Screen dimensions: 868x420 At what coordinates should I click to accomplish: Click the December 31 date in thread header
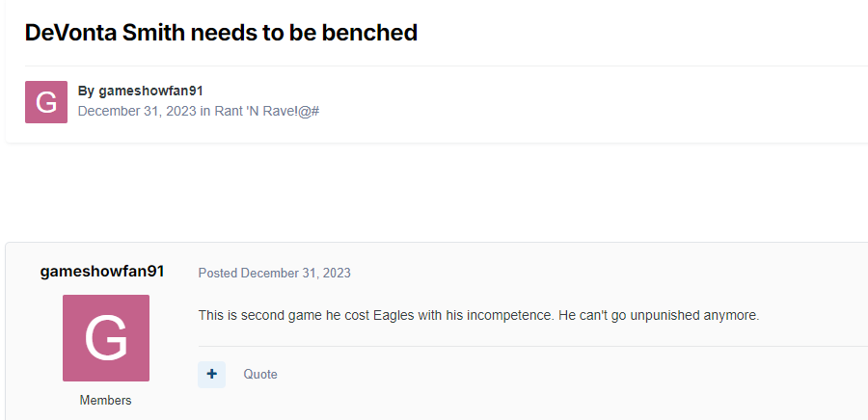tap(136, 111)
